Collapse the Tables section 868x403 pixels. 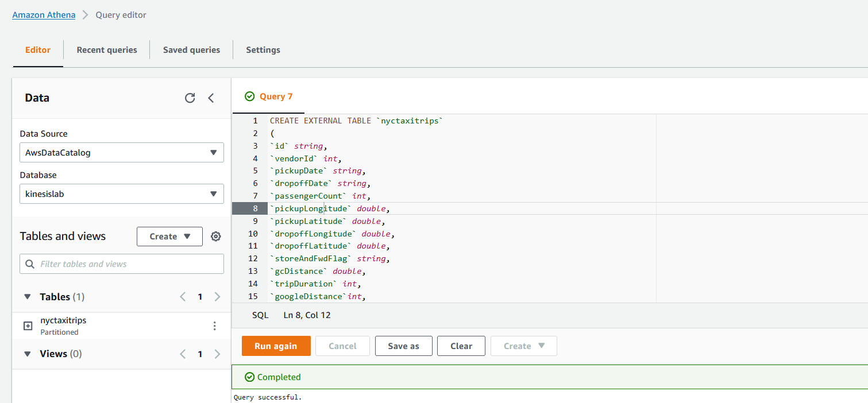[x=27, y=296]
